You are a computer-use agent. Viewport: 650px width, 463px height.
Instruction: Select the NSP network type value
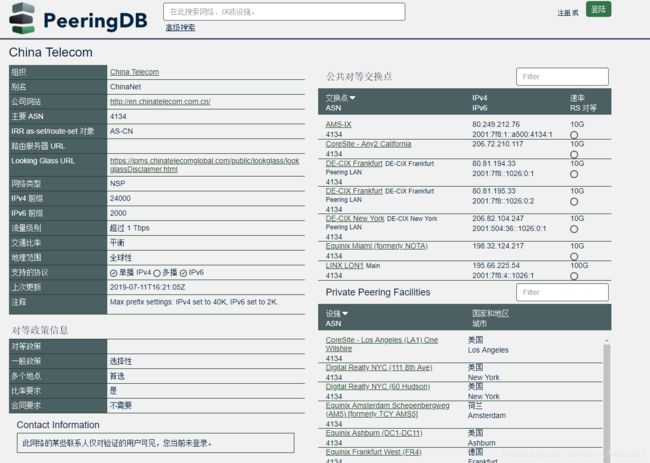coord(117,183)
